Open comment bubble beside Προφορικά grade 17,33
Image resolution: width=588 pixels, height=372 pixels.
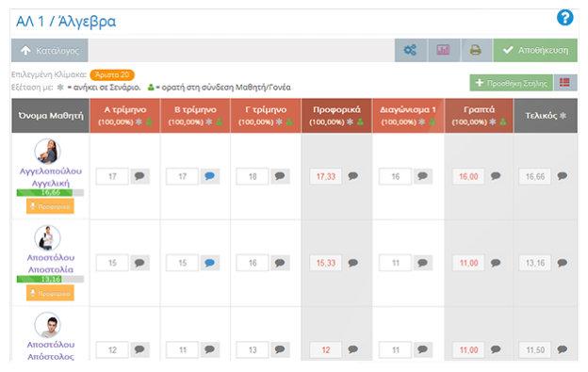352,176
